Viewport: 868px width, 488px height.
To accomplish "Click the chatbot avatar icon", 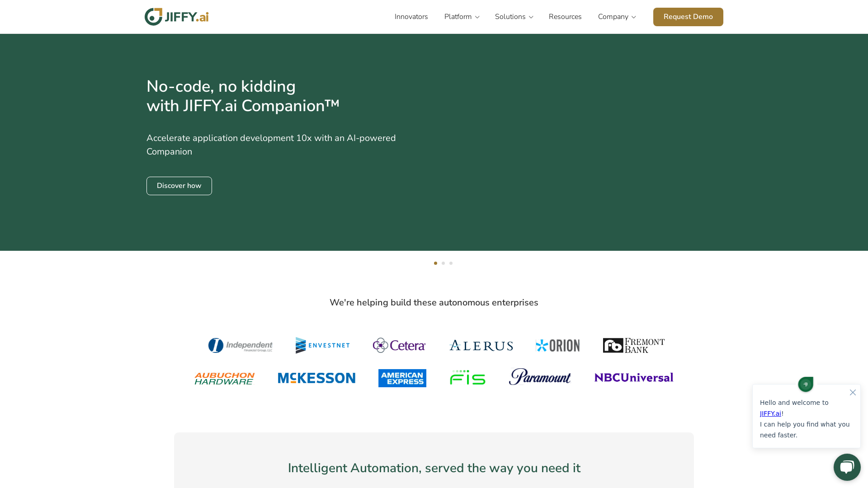I will [806, 385].
